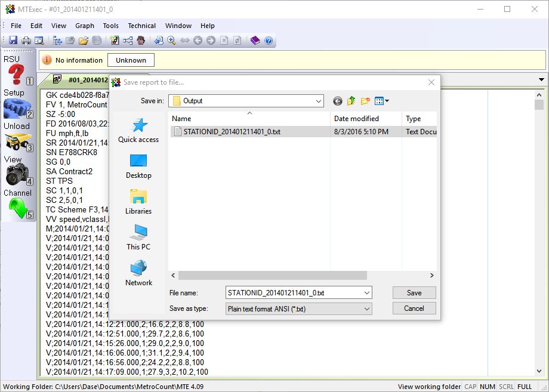Open the Edit menu
This screenshot has width=549, height=392.
[36, 26]
